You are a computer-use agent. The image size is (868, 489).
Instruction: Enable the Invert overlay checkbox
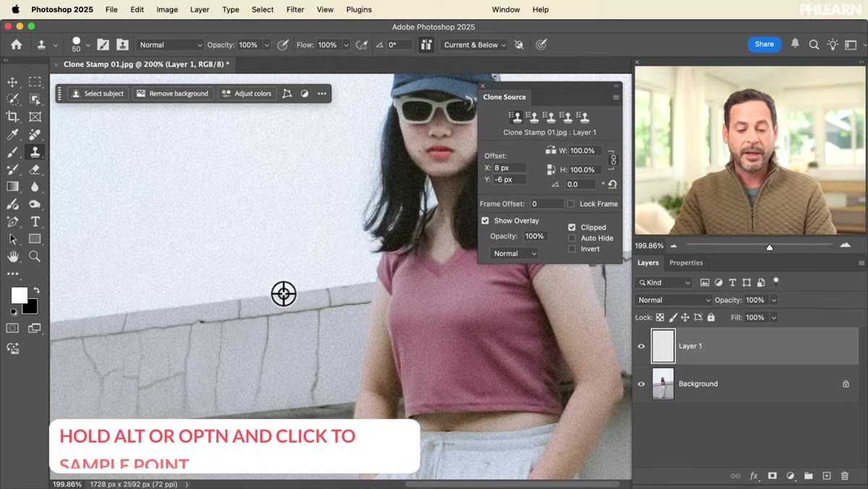click(x=571, y=249)
